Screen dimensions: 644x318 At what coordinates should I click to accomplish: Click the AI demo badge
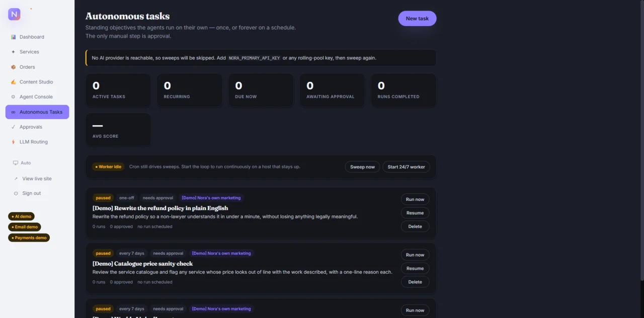21,217
